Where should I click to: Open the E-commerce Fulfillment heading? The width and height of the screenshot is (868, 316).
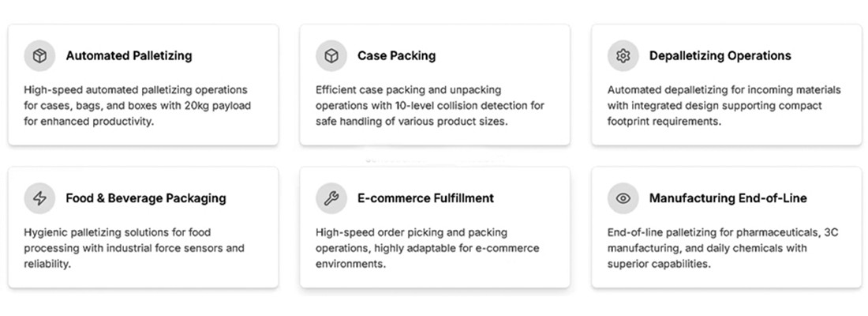tap(425, 198)
